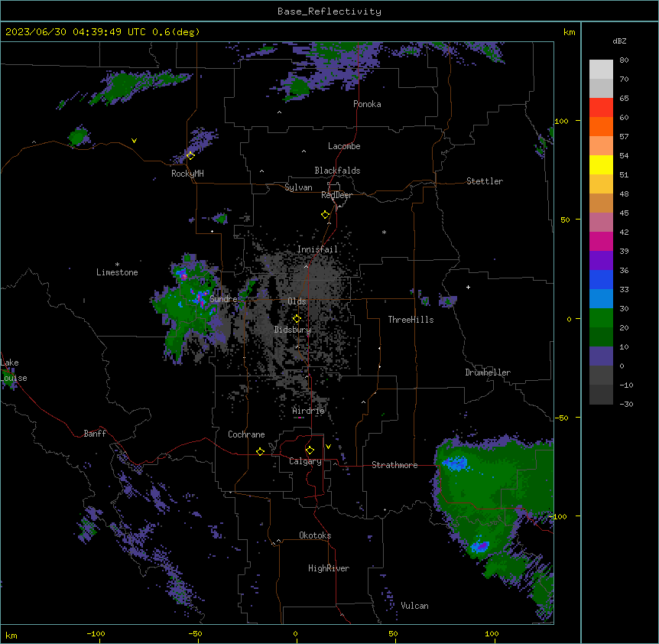Click the Sylvan label
Image resolution: width=659 pixels, height=644 pixels.
(298, 187)
